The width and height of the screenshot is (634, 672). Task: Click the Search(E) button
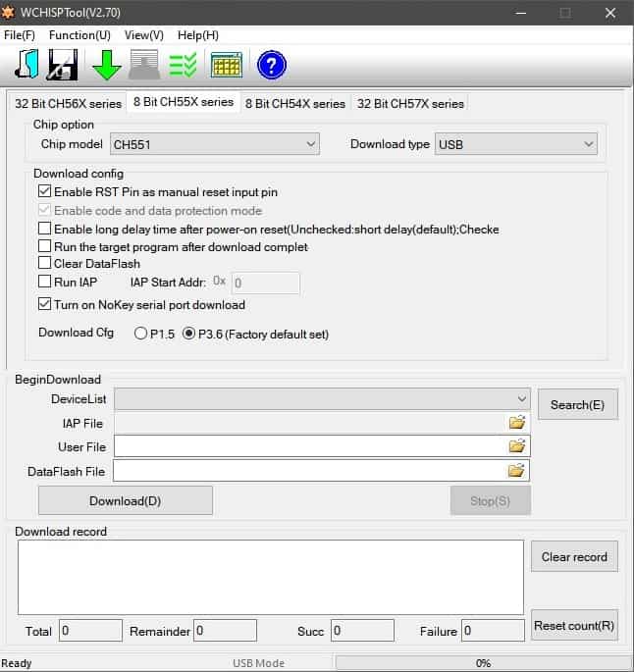(x=577, y=404)
